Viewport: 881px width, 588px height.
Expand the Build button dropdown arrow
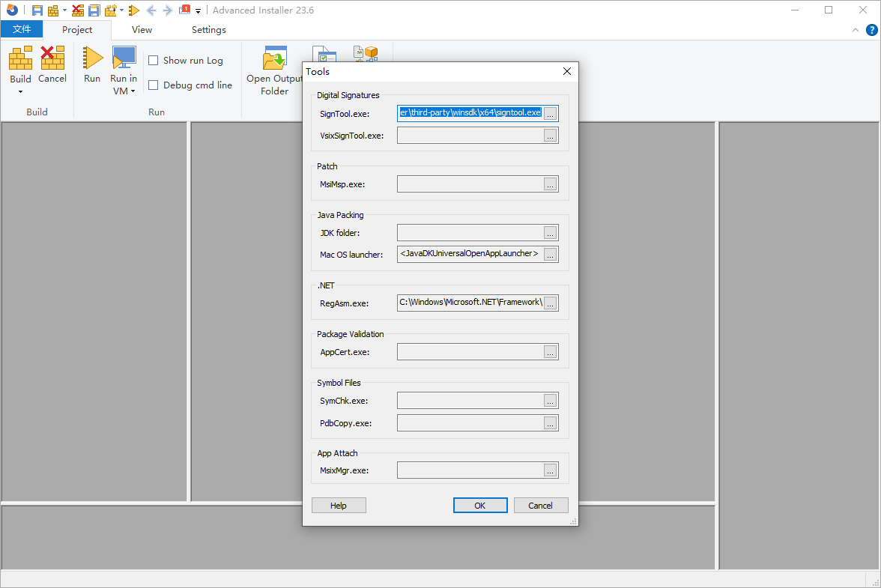click(x=20, y=92)
